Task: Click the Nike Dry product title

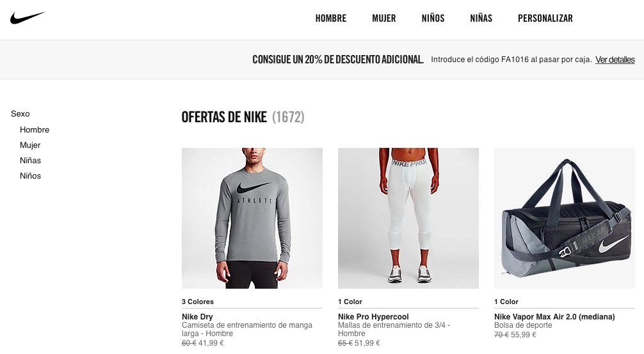Action: (x=197, y=317)
